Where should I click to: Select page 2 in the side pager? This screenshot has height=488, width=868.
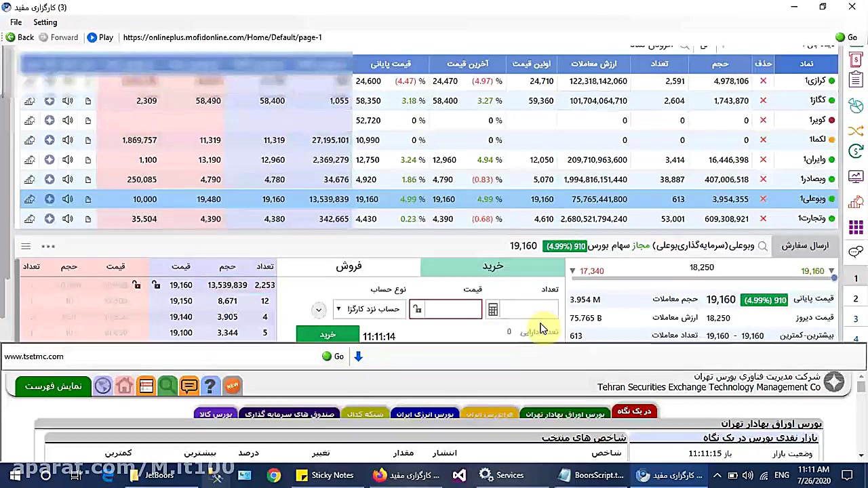(856, 298)
